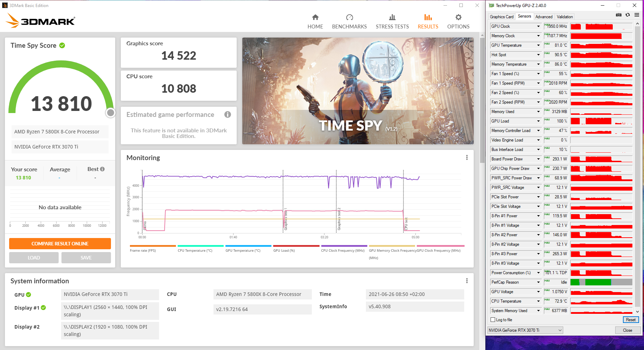Click the Compare Result Online button
Screen dimensions: 644x350
tap(60, 244)
